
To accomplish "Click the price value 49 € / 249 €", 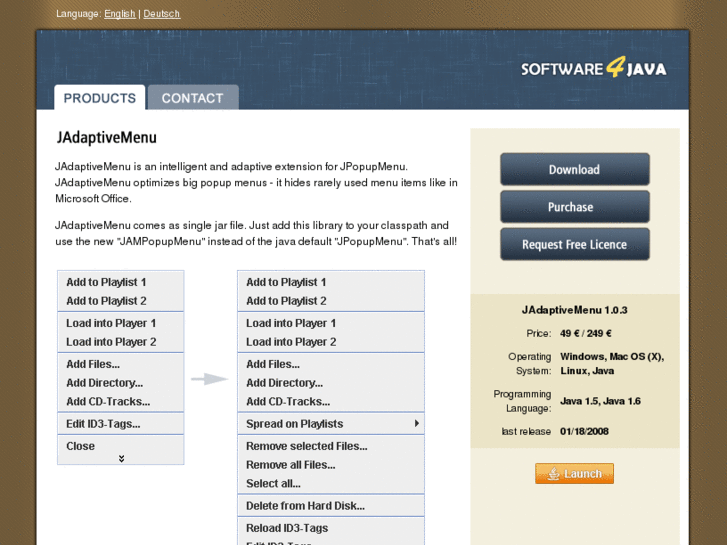I will click(x=586, y=333).
